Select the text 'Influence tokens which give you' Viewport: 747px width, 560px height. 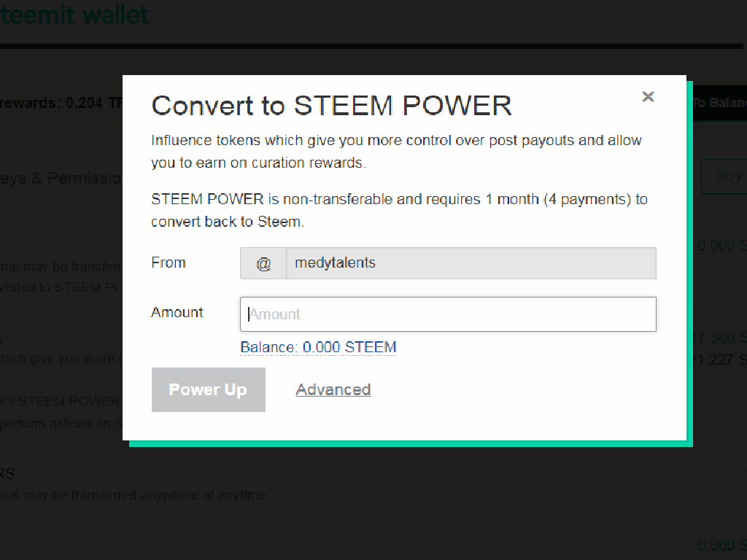point(258,141)
